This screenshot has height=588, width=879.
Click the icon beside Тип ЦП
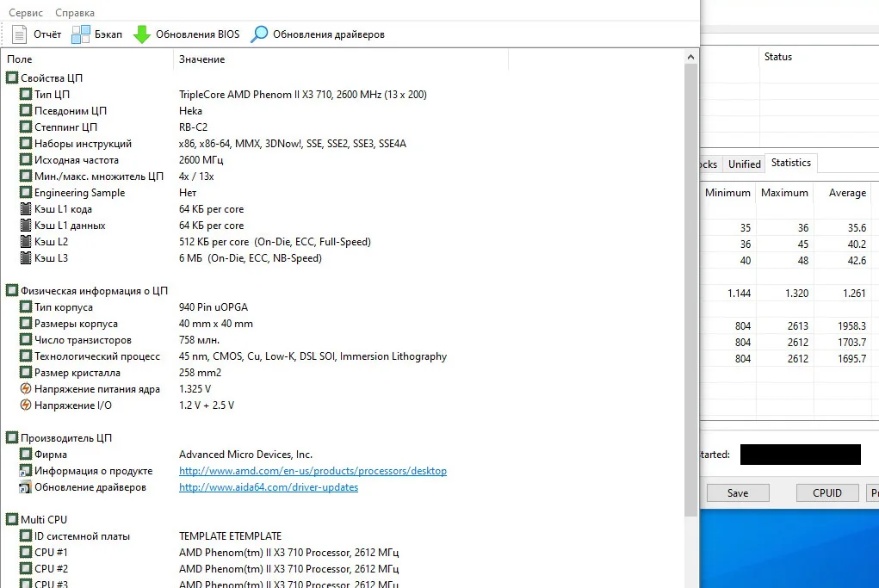(26, 94)
